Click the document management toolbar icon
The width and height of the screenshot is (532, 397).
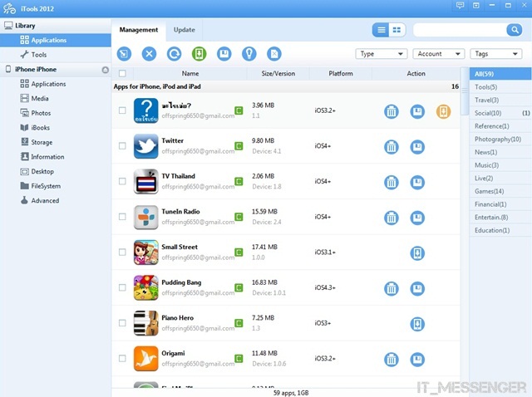(274, 53)
